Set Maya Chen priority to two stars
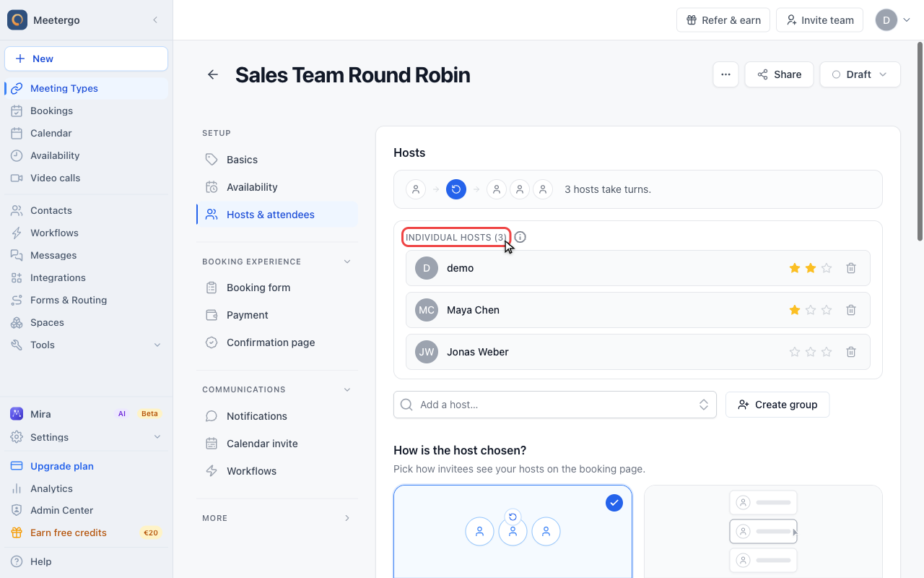The height and width of the screenshot is (578, 924). [811, 310]
